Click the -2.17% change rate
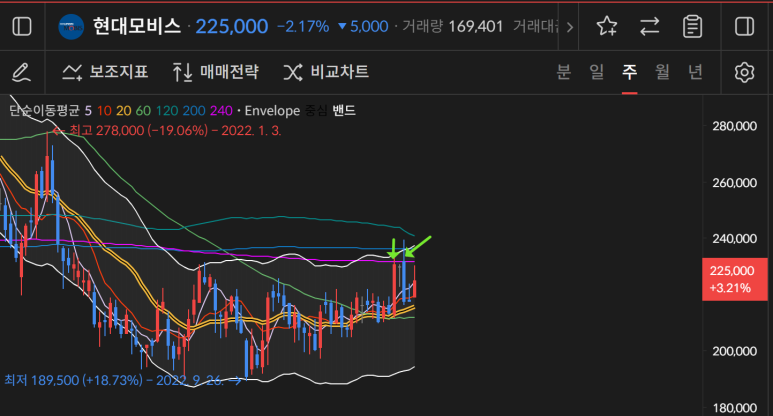Viewport: 773px width, 416px height. 303,27
